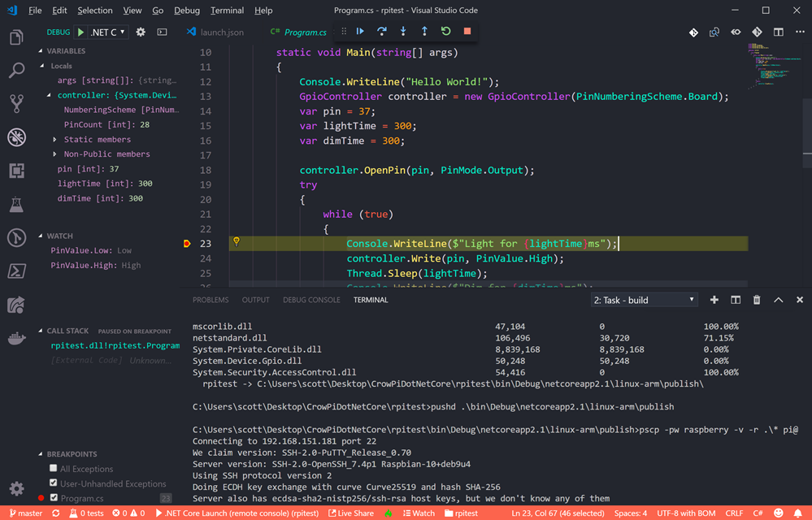Viewport: 812px width, 520px height.
Task: Select rpitest.dll!rpitest.Program call stack frame
Action: click(115, 345)
